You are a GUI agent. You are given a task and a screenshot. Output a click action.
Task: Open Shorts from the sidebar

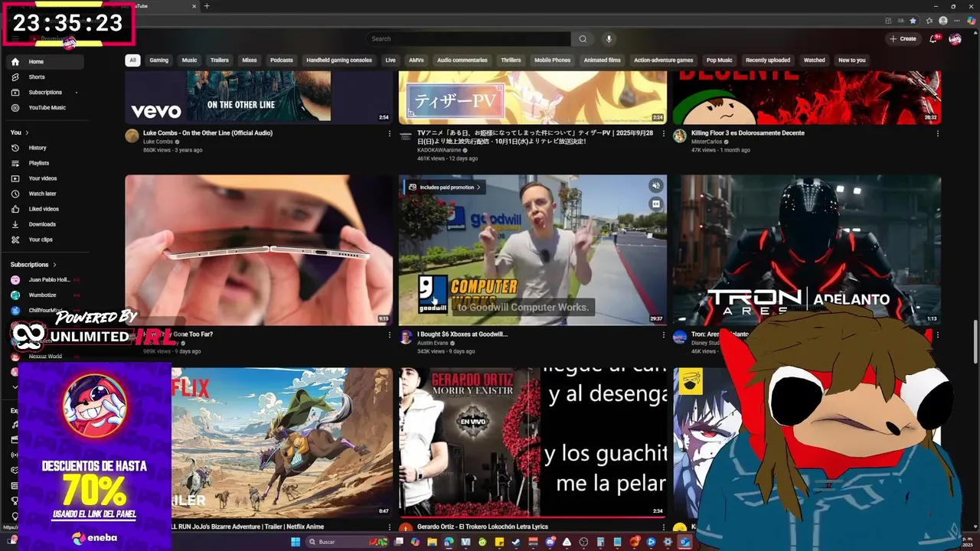[37, 77]
